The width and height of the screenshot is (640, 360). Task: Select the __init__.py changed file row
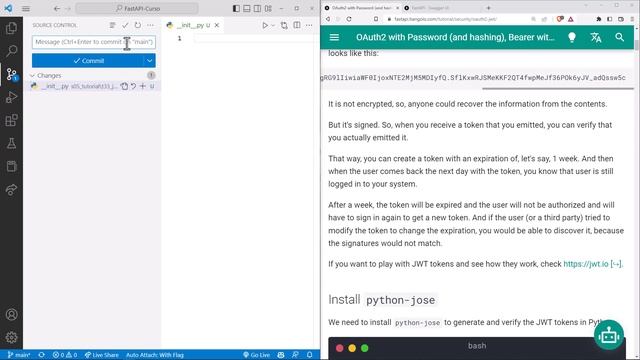point(93,86)
